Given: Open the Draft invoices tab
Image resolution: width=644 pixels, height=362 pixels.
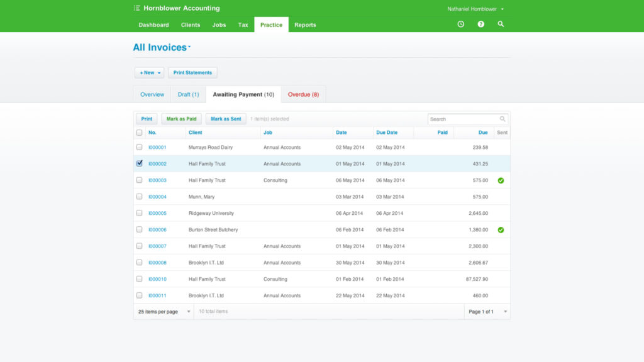Looking at the screenshot, I should coord(188,94).
